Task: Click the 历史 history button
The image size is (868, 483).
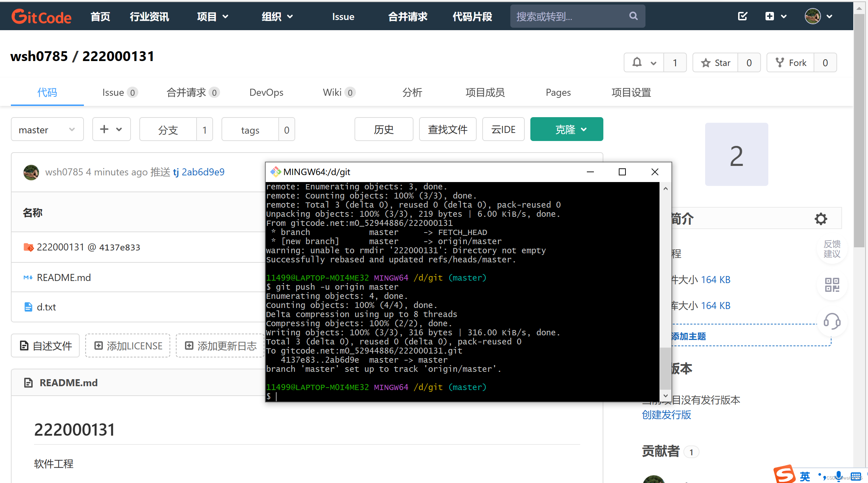Action: [x=384, y=129]
